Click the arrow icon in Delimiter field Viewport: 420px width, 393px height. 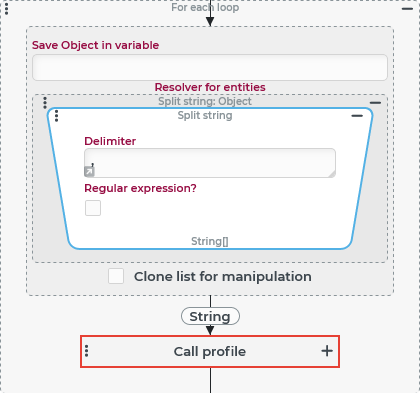click(x=89, y=171)
